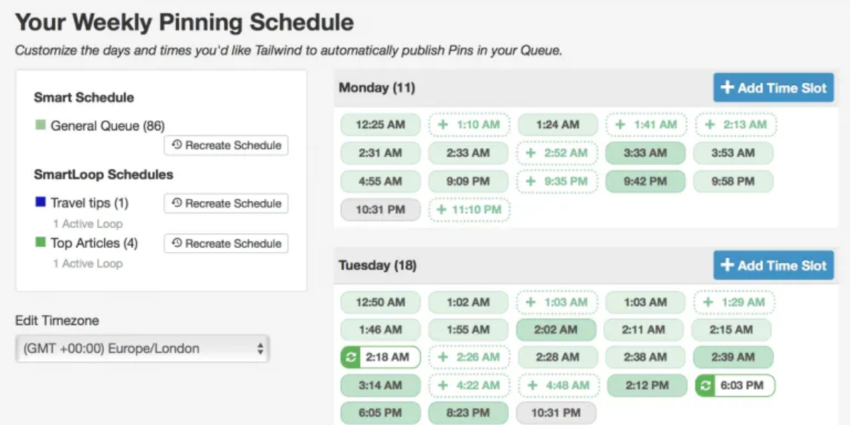
Task: Add suggested 9:35 PM Monday slot
Action: pos(557,182)
